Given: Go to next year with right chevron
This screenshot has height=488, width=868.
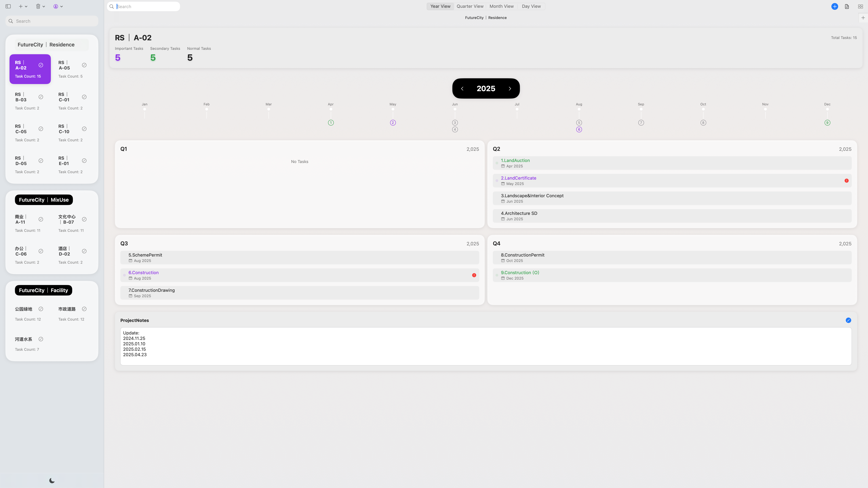Looking at the screenshot, I should (x=510, y=89).
